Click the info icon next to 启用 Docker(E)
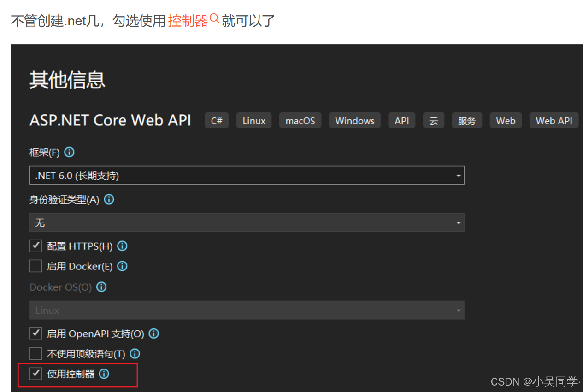The height and width of the screenshot is (392, 583). pyautogui.click(x=122, y=266)
